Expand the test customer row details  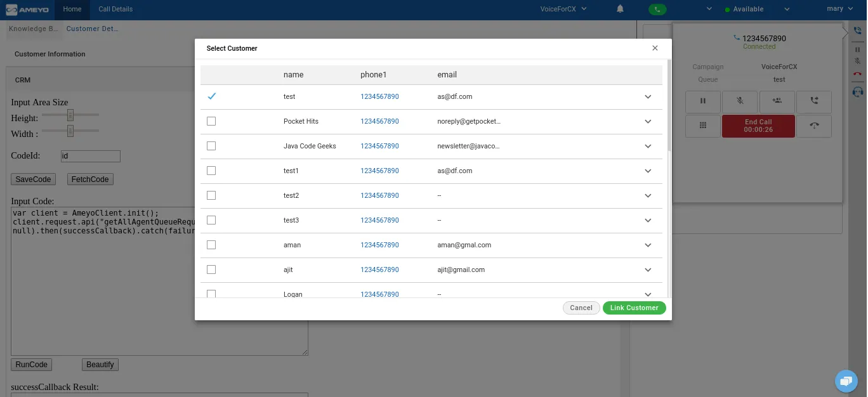tap(648, 97)
